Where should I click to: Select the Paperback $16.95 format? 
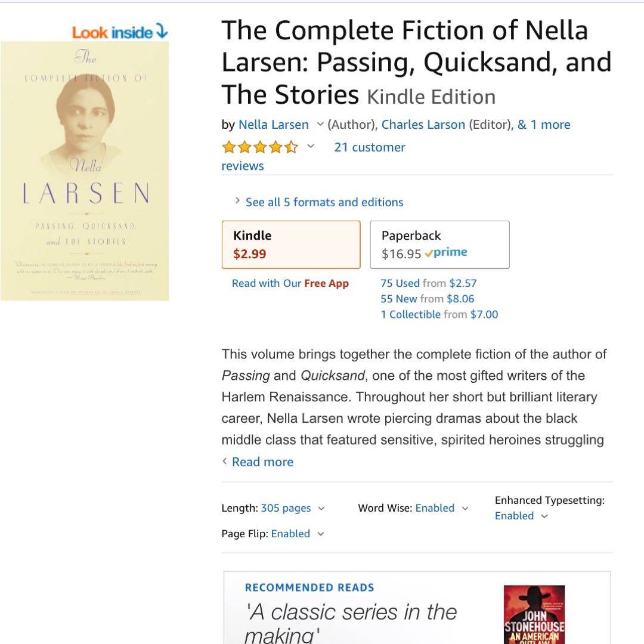pos(439,244)
